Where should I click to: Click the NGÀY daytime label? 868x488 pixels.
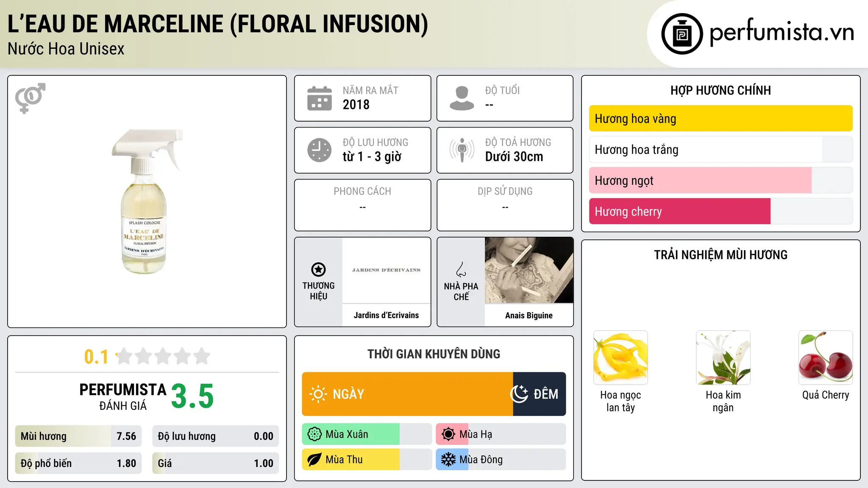348,394
